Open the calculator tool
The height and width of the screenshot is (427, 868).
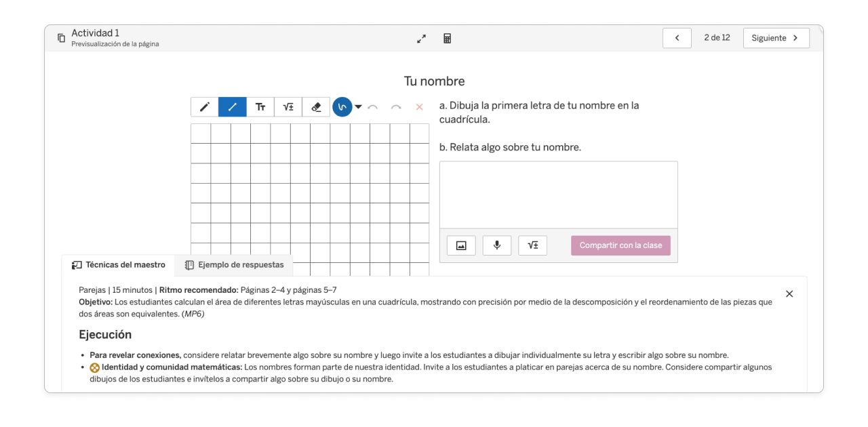click(x=448, y=39)
